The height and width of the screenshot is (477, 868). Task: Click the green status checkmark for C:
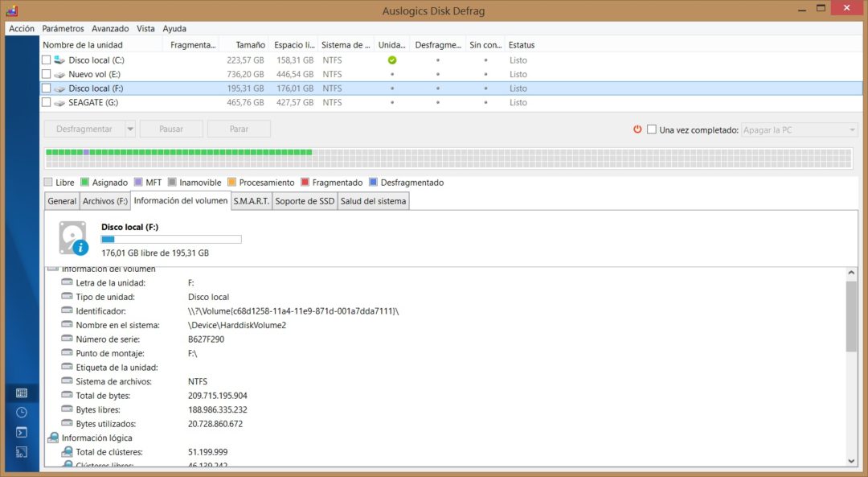[392, 60]
